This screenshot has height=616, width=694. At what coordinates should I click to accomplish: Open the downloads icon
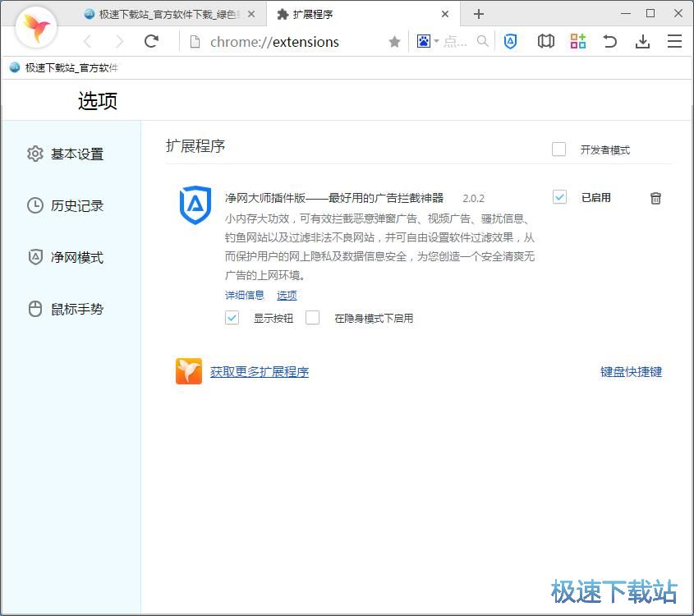(x=642, y=42)
